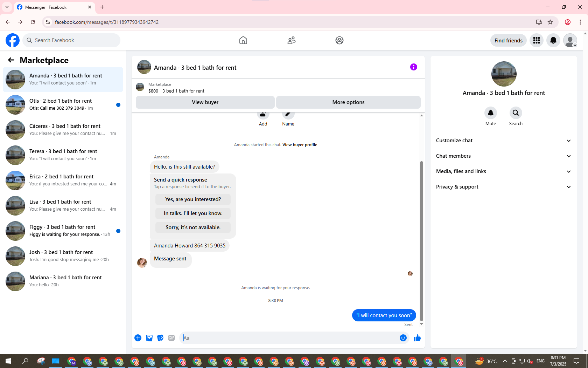Send quick response 'Yes, are you interested?'
Image resolution: width=588 pixels, height=368 pixels.
(x=193, y=199)
